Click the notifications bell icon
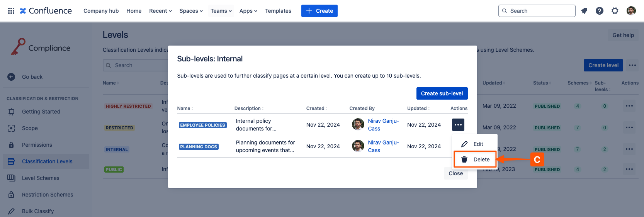 click(584, 11)
